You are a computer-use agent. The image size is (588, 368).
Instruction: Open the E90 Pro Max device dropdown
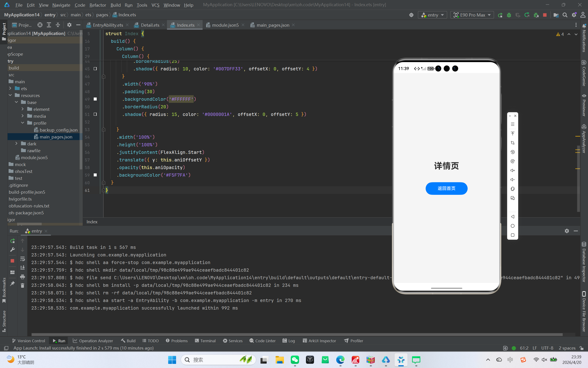472,15
